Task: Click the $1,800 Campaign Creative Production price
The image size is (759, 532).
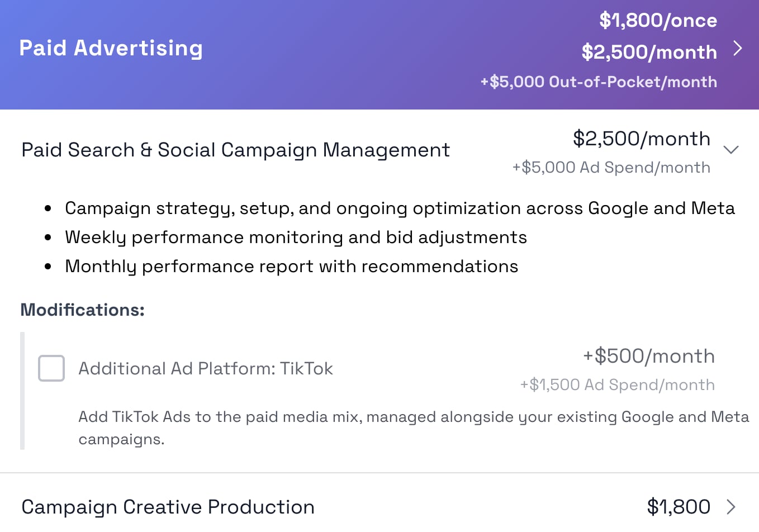Action: pyautogui.click(x=679, y=507)
